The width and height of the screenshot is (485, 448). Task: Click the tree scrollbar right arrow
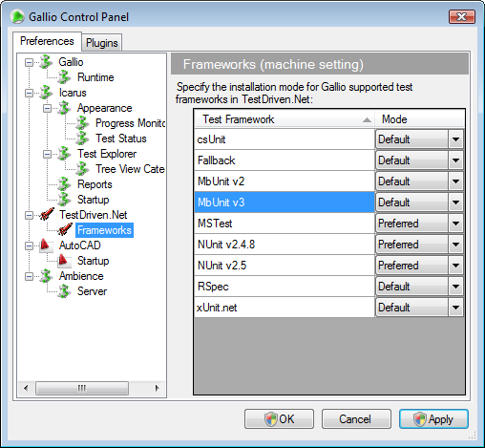[x=157, y=388]
